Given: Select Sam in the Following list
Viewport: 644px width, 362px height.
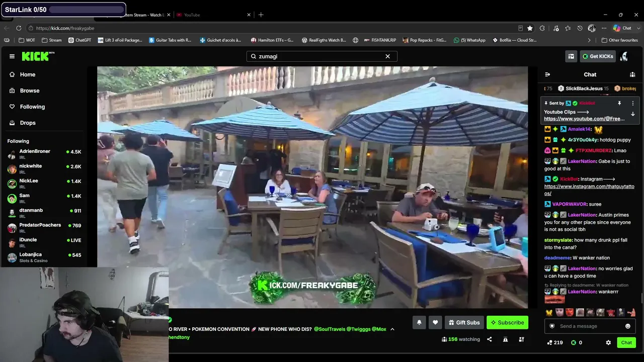Looking at the screenshot, I should (x=44, y=198).
